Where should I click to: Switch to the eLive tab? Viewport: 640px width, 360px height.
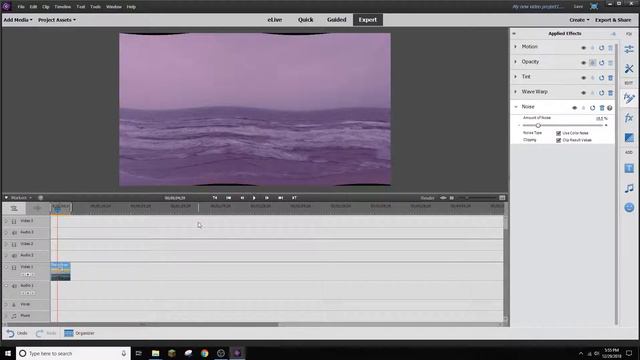tap(275, 20)
